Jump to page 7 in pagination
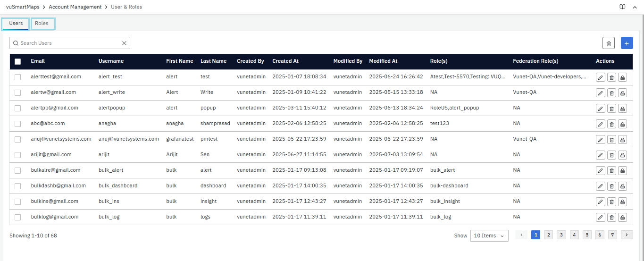 612,235
